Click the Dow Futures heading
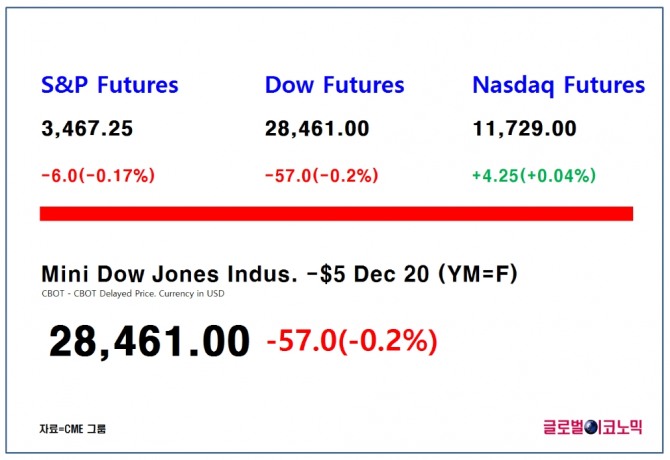The width and height of the screenshot is (670, 460). click(x=335, y=85)
